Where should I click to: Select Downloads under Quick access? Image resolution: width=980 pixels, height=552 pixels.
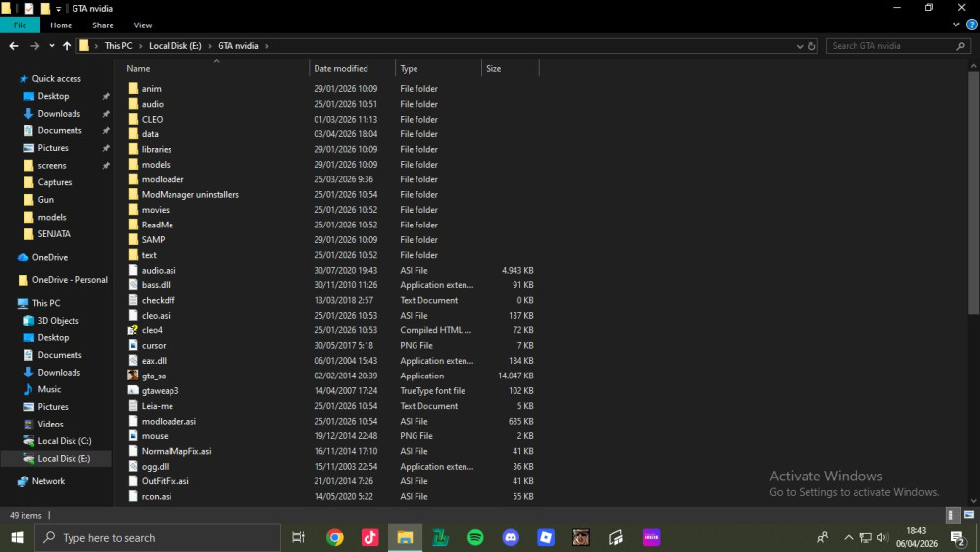pyautogui.click(x=59, y=113)
